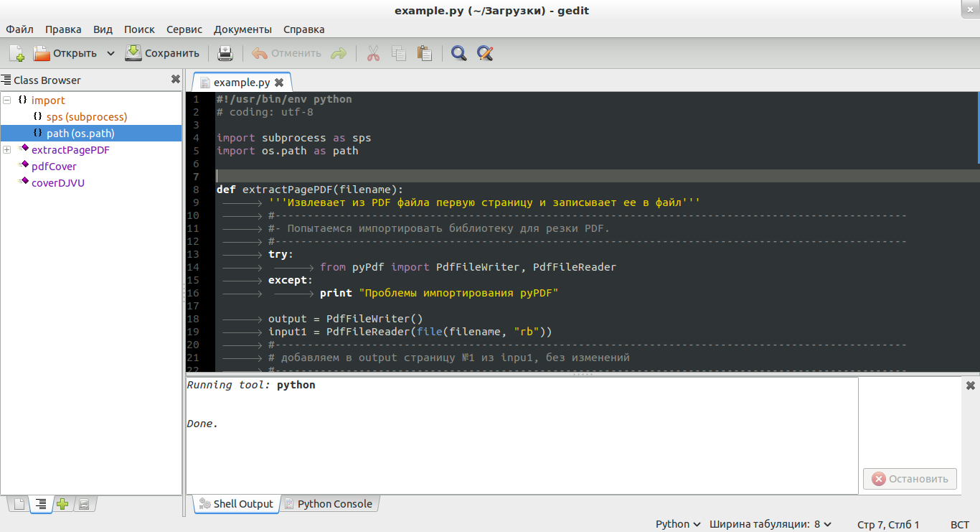Switch to the Python Console tab
The width and height of the screenshot is (980, 532).
(329, 504)
